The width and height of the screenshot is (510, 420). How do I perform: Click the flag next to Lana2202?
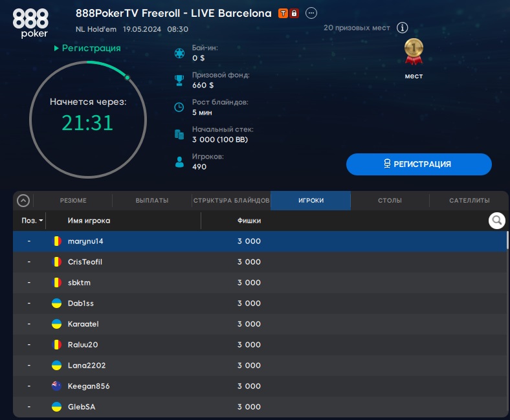[x=56, y=366]
